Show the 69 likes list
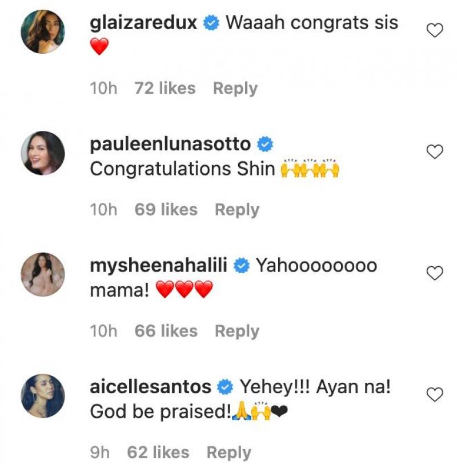Image resolution: width=457 pixels, height=476 pixels. click(166, 210)
